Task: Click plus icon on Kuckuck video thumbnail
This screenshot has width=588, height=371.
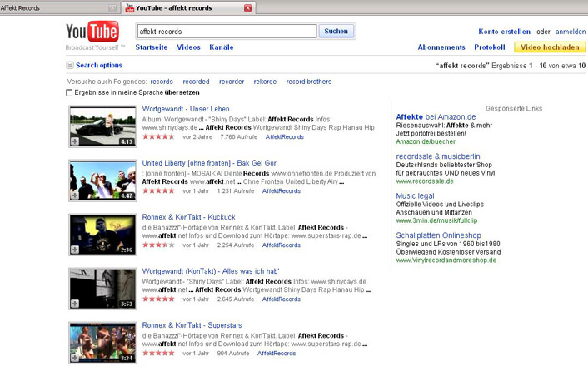Action: coord(75,250)
